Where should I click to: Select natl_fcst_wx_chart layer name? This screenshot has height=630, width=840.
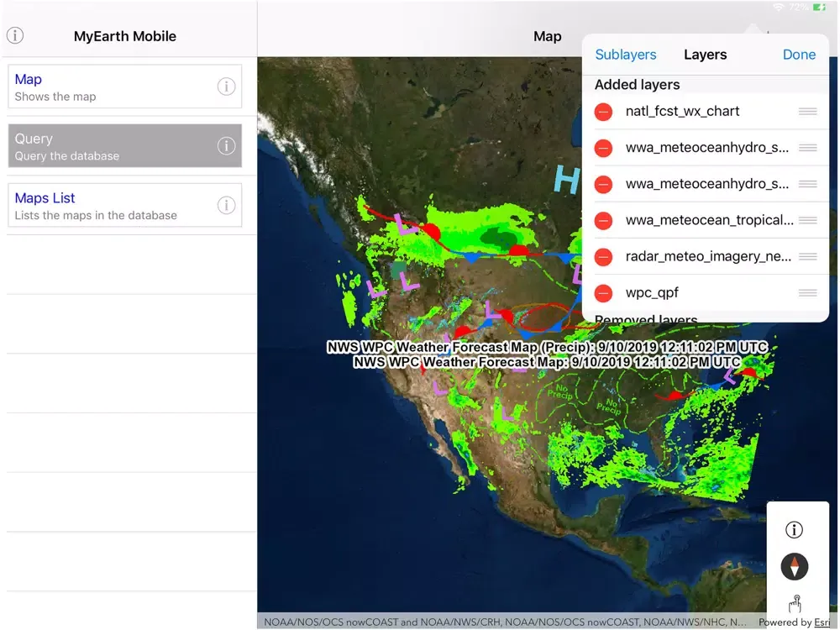coord(682,112)
